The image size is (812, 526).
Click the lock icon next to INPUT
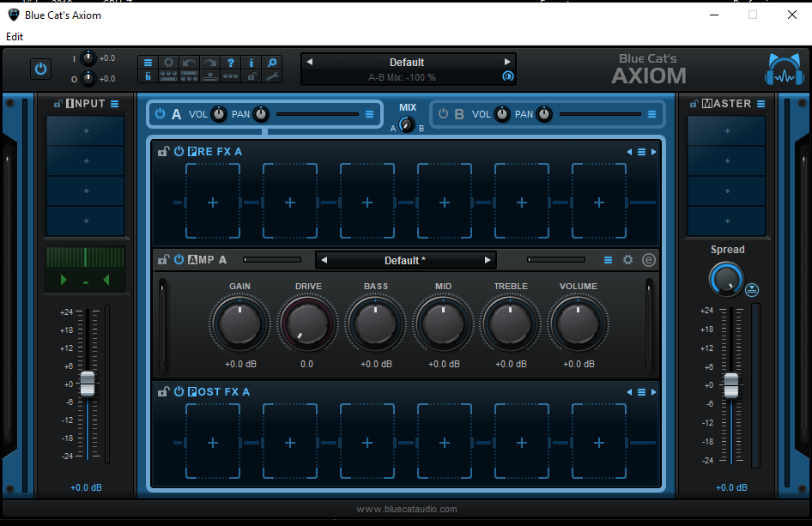(58, 104)
